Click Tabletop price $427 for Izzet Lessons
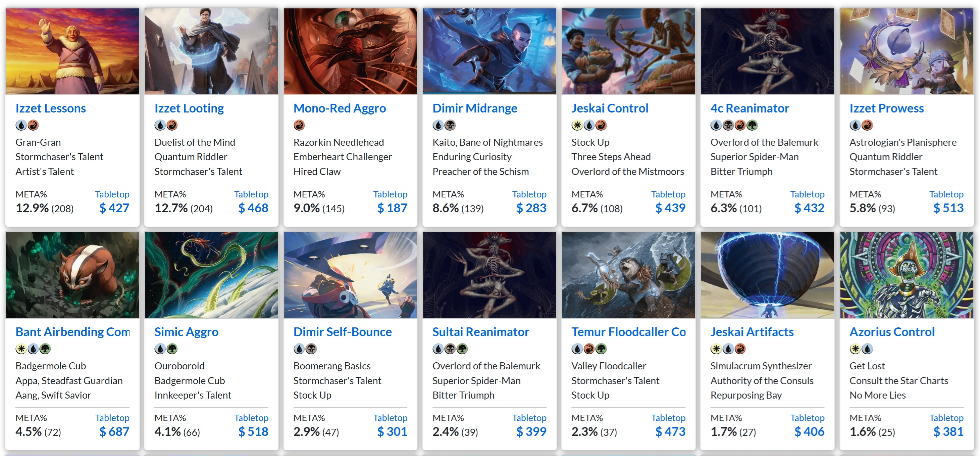980x456 pixels. pos(114,208)
